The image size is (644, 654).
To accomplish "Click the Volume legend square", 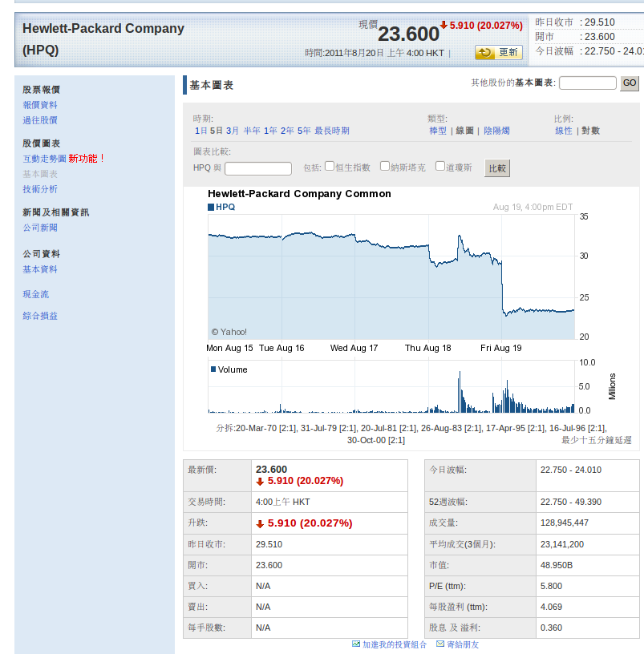I will [213, 369].
